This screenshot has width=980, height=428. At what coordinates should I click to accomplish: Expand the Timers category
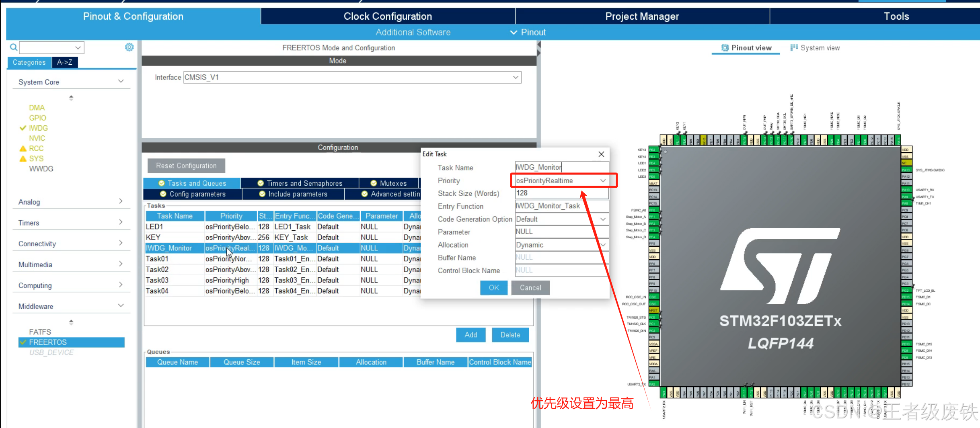click(x=121, y=222)
